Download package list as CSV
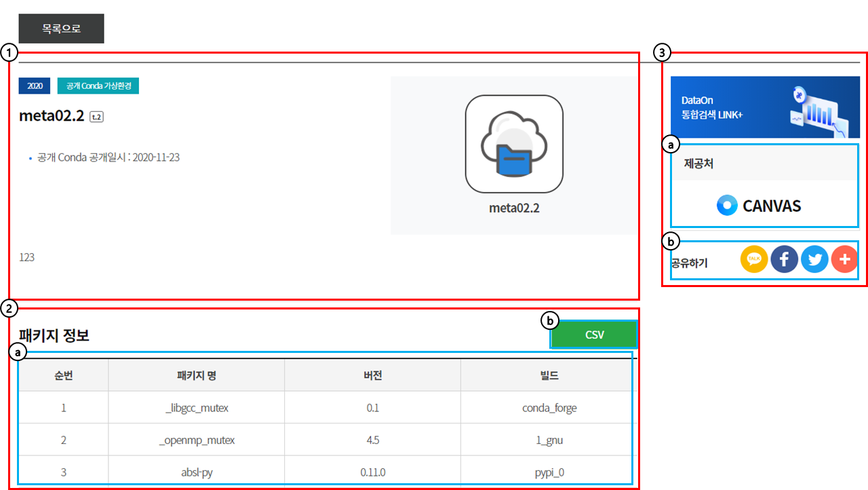Viewport: 868px width, 490px height. tap(594, 335)
